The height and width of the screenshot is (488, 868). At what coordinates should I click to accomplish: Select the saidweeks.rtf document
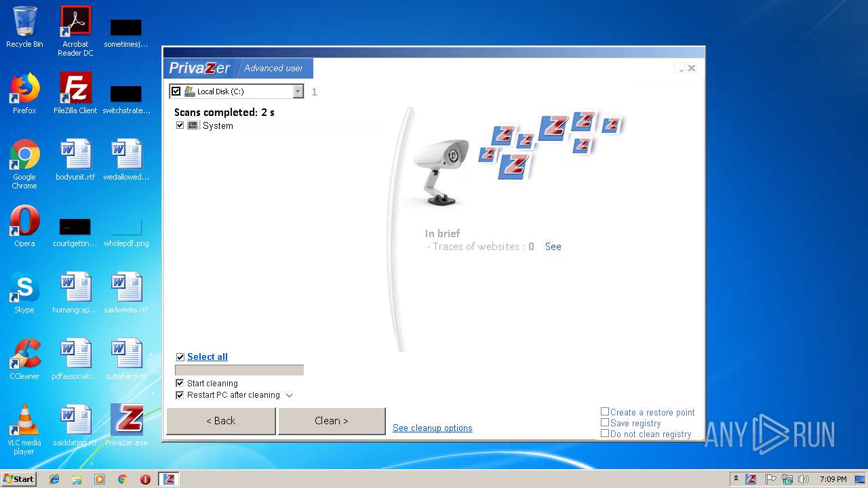click(126, 293)
